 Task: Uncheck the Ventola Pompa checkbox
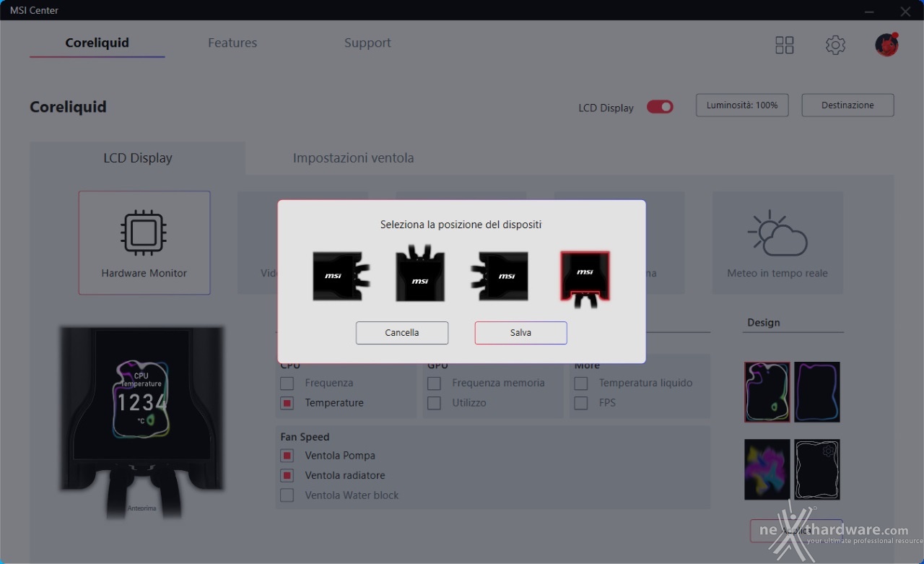287,456
